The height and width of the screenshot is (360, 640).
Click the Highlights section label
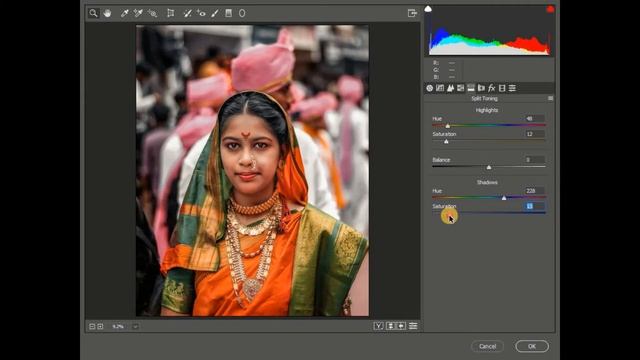click(487, 110)
